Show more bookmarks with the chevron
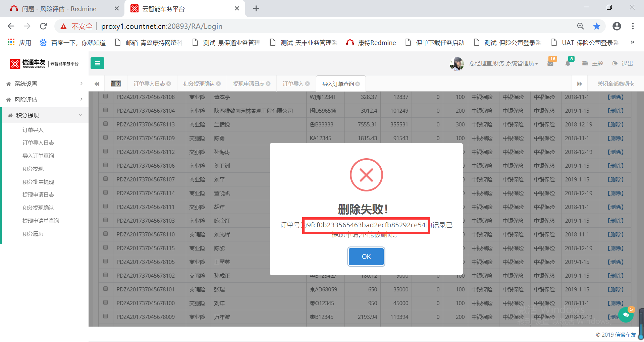 pos(632,42)
